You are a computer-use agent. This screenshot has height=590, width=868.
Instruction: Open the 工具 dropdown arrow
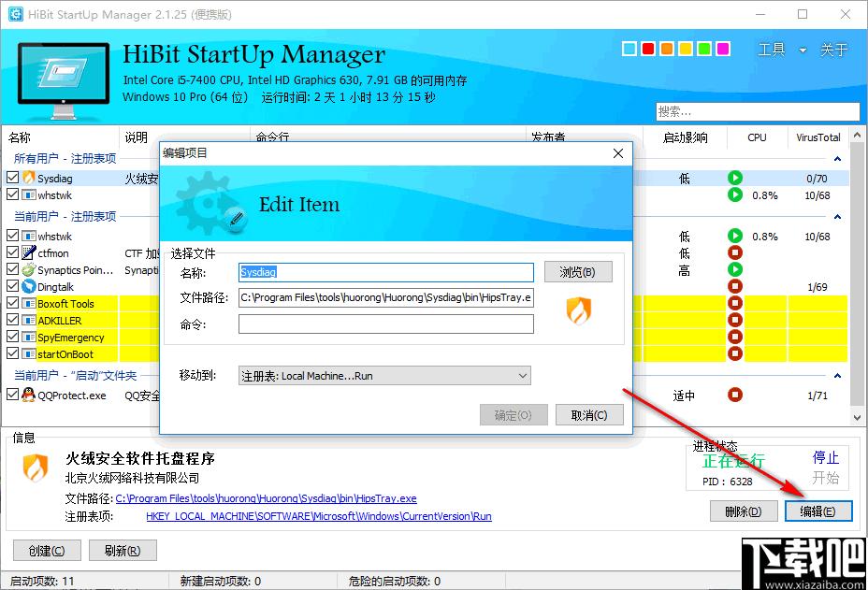pyautogui.click(x=803, y=50)
